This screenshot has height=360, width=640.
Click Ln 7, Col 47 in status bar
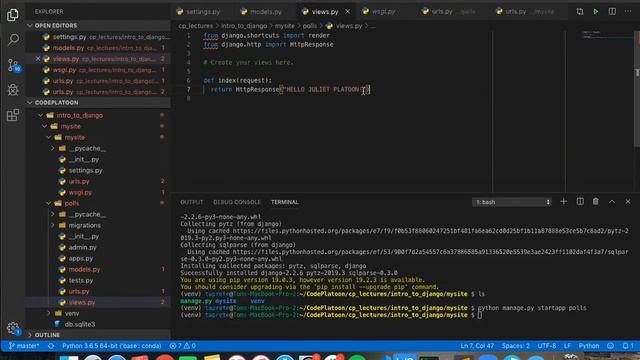click(x=477, y=346)
